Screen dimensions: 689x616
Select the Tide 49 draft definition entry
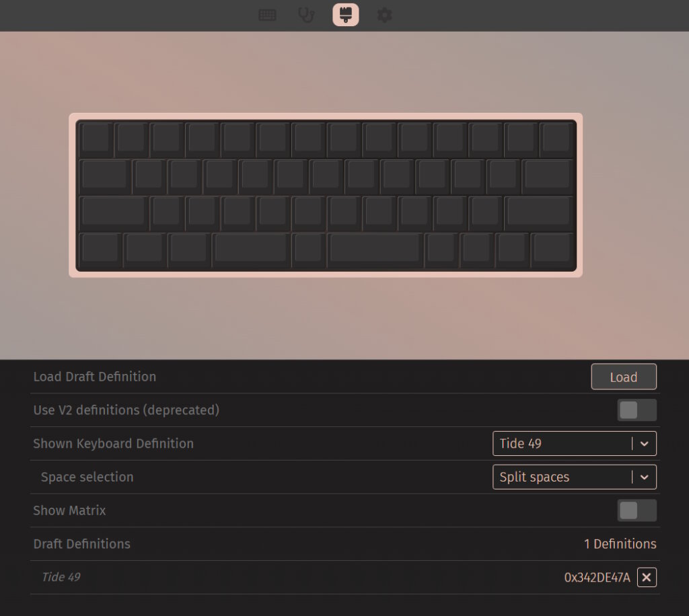(x=61, y=577)
